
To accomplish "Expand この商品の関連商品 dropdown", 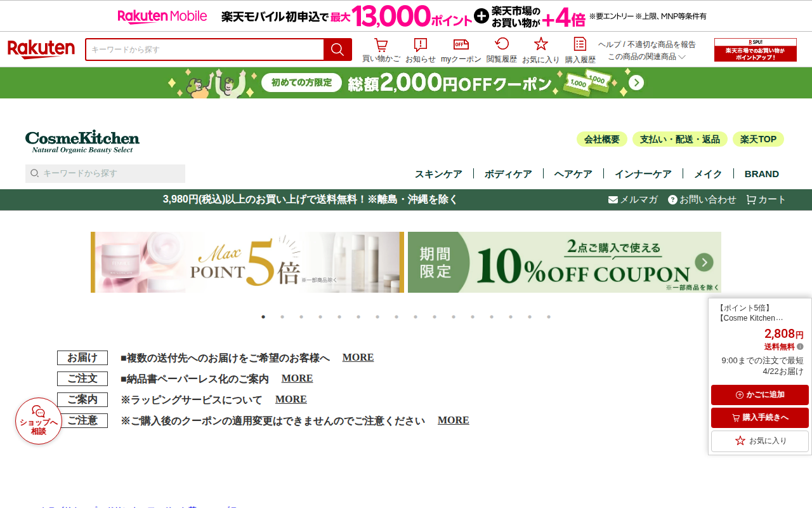I will [x=647, y=57].
